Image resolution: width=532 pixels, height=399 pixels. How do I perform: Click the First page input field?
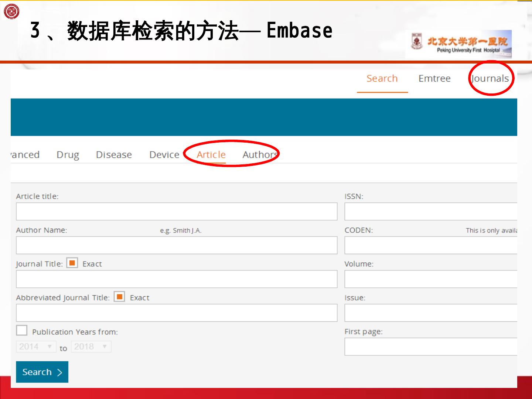431,347
